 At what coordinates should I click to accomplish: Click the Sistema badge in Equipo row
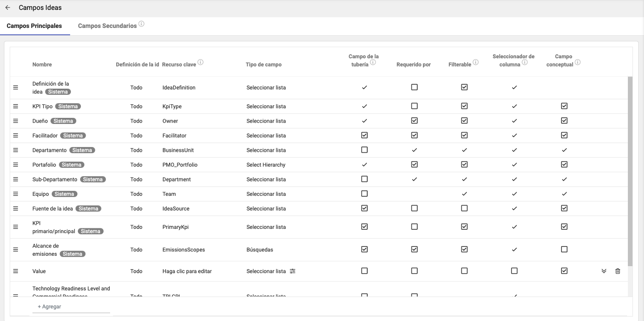(64, 194)
